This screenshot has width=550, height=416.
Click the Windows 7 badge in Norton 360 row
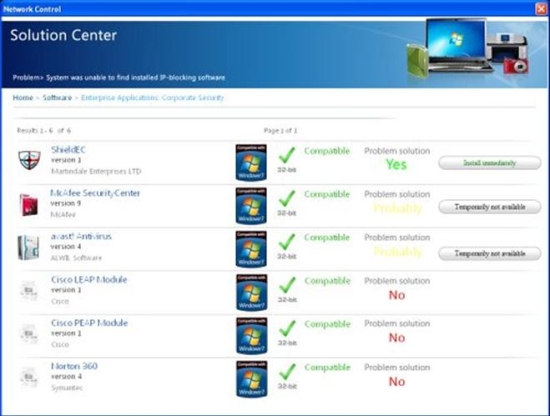tap(251, 379)
